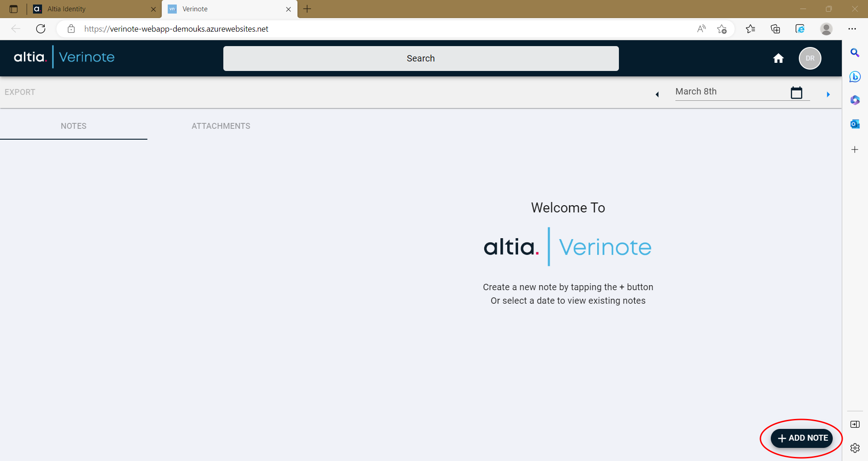Viewport: 868px width, 461px height.
Task: Add this page to favorites
Action: tap(722, 29)
